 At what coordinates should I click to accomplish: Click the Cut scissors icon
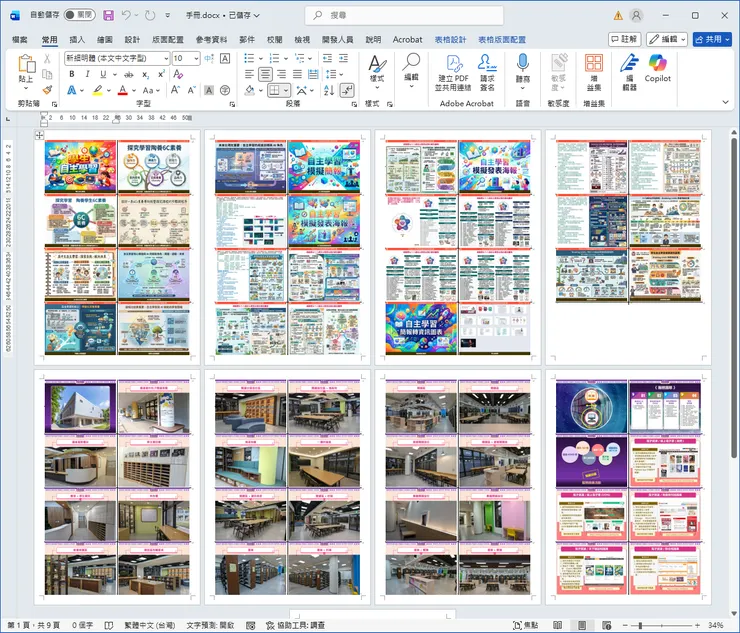(x=47, y=59)
